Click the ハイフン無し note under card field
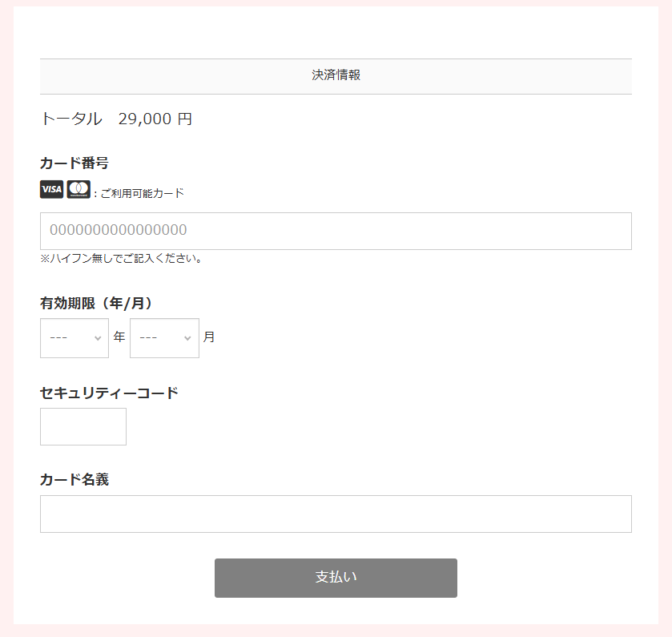This screenshot has width=672, height=637. 122,259
